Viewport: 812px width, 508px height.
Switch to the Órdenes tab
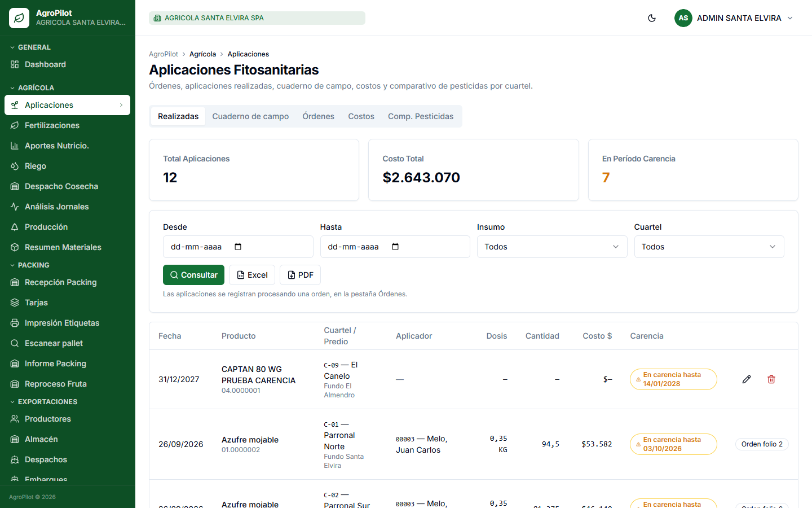tap(318, 116)
